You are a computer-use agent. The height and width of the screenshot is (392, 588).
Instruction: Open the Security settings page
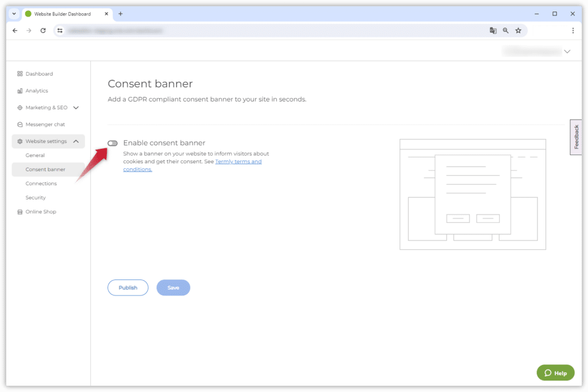pos(36,198)
